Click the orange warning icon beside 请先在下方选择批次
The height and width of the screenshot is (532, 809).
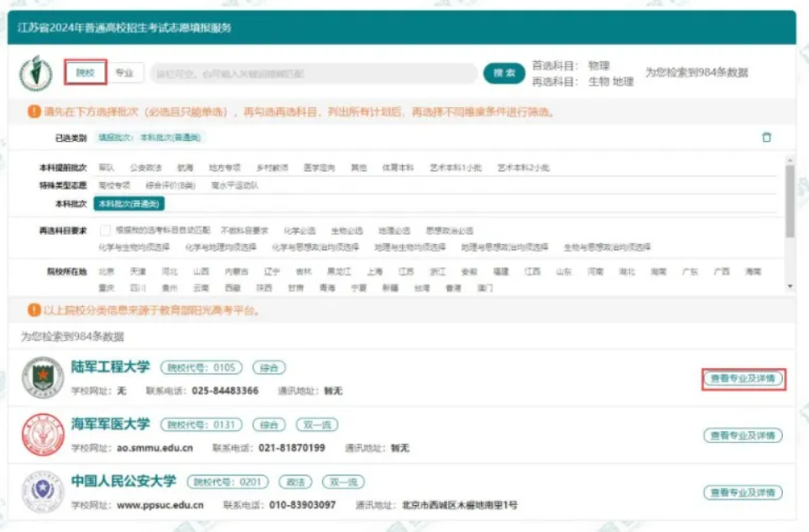point(34,112)
